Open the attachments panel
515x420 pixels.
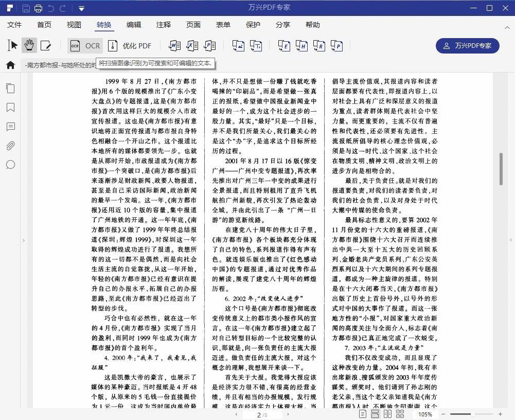click(x=10, y=146)
